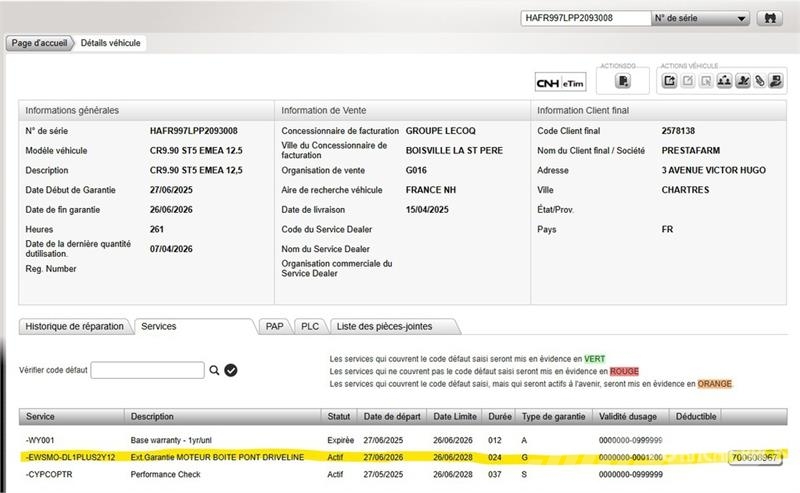The image size is (800, 493).
Task: Click the BOISVILLE LA ST PERE town value
Action: [x=455, y=151]
